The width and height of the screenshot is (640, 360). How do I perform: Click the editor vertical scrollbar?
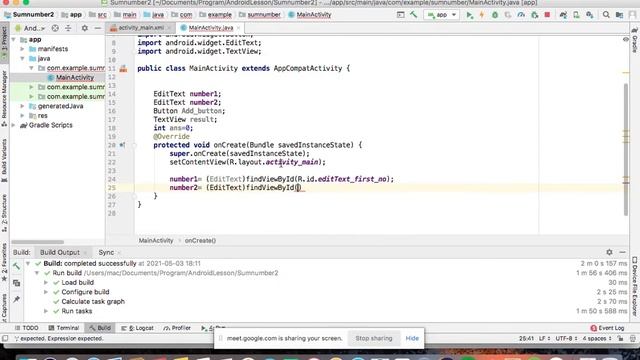626,149
